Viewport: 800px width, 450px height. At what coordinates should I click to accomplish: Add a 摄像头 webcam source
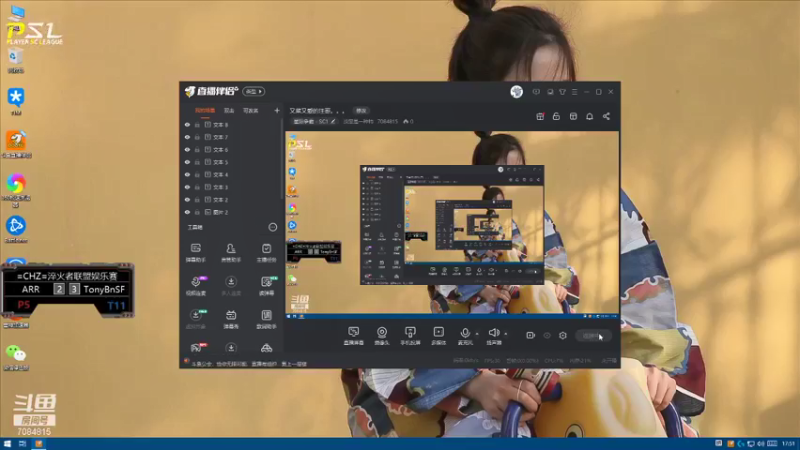point(382,336)
